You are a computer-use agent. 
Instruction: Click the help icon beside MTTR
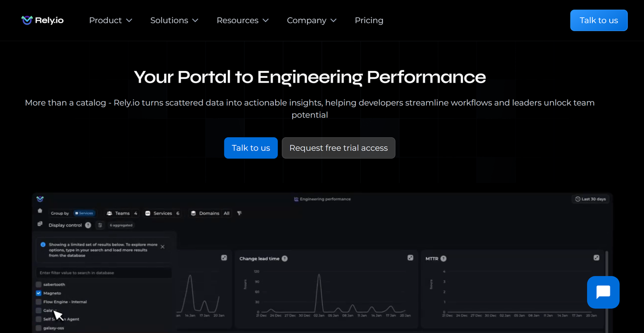point(443,259)
